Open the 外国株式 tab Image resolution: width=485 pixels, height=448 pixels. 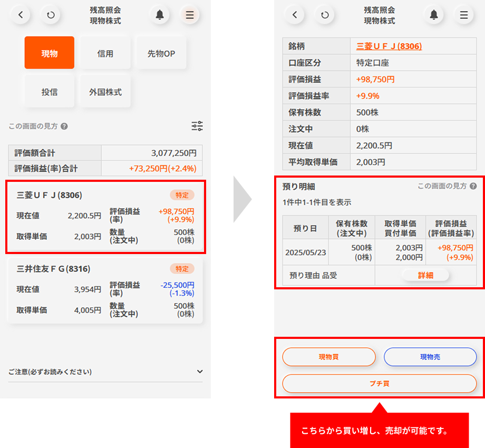[105, 92]
